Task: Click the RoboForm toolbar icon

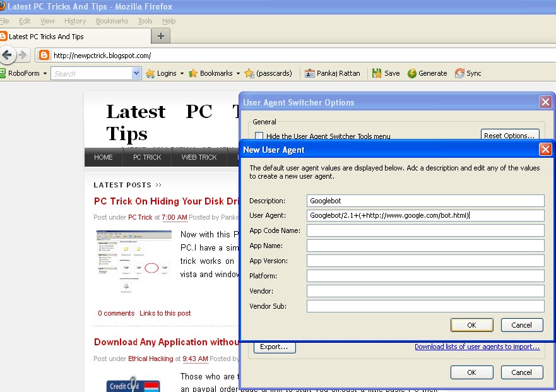Action: 3,73
